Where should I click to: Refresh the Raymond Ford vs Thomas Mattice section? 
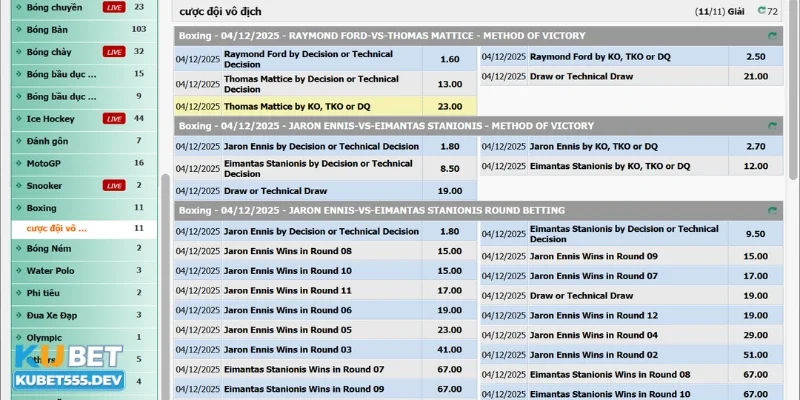pos(772,35)
